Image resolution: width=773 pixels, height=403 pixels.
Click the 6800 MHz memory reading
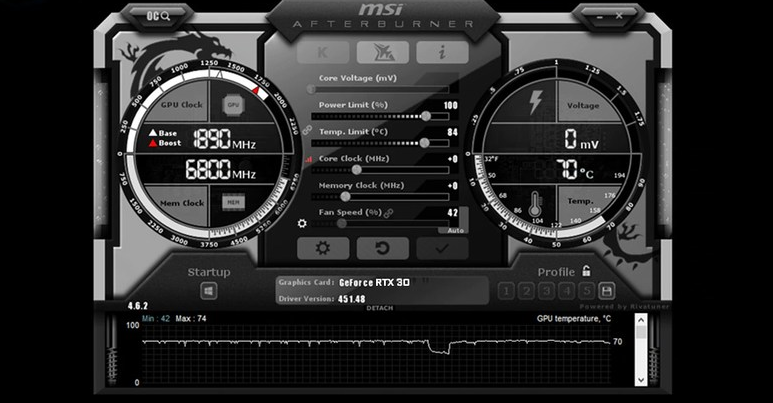220,169
